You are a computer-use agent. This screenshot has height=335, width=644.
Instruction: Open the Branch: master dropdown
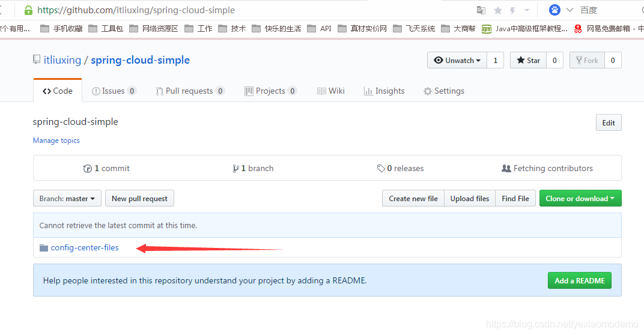67,198
